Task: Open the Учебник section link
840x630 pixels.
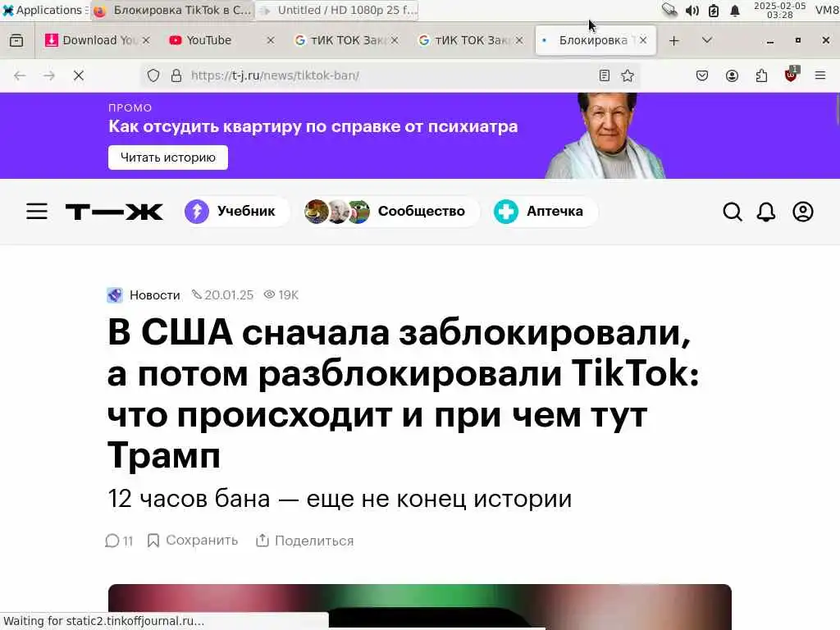Action: pos(231,211)
